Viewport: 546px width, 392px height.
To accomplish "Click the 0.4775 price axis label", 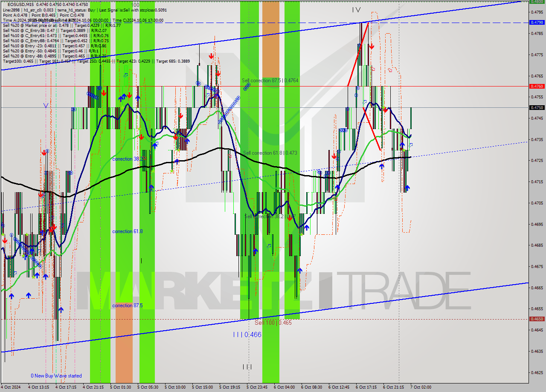I will [x=537, y=55].
